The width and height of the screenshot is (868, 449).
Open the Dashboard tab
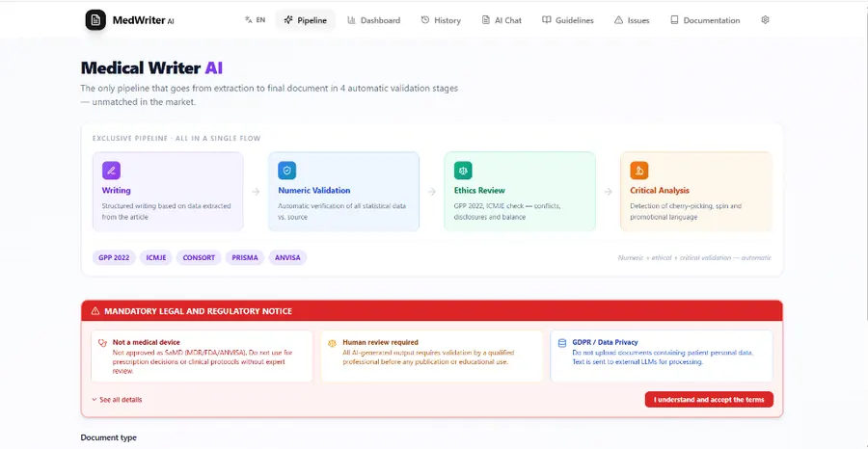point(373,20)
